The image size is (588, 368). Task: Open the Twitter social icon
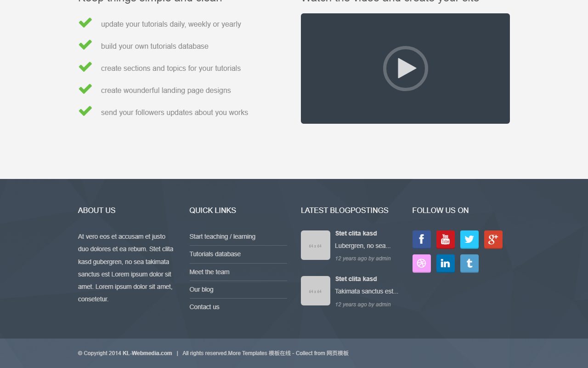pos(469,240)
